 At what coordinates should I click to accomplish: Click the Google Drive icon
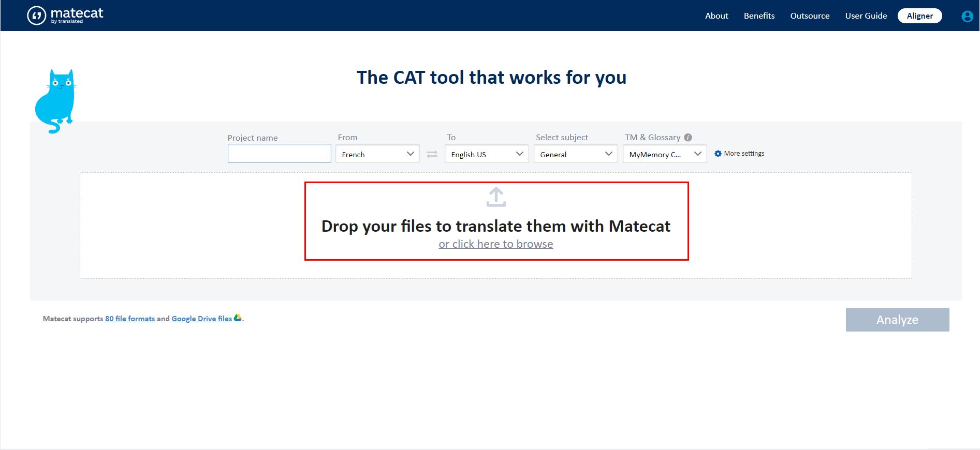238,318
